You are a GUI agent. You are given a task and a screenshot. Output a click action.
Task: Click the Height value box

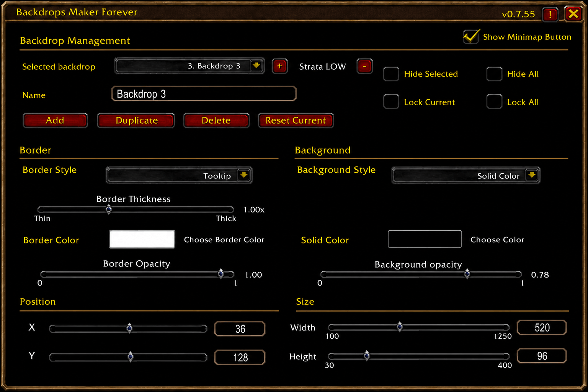[x=542, y=356]
